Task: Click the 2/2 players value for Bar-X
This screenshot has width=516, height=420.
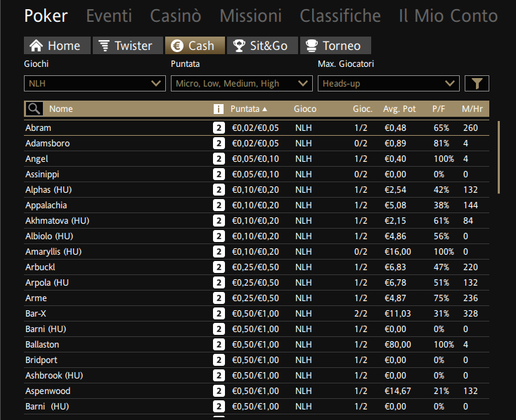Action: [x=361, y=314]
